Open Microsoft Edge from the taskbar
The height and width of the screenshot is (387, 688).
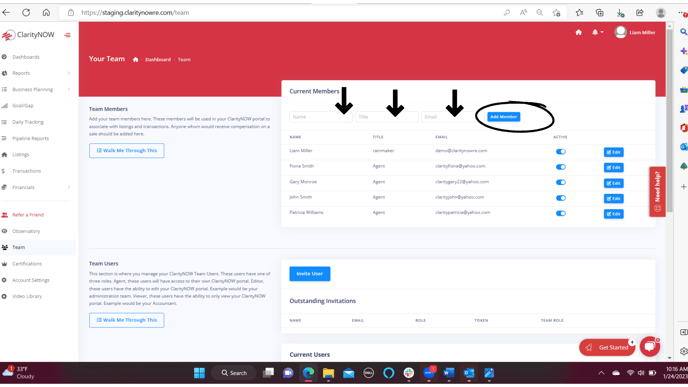[x=308, y=373]
